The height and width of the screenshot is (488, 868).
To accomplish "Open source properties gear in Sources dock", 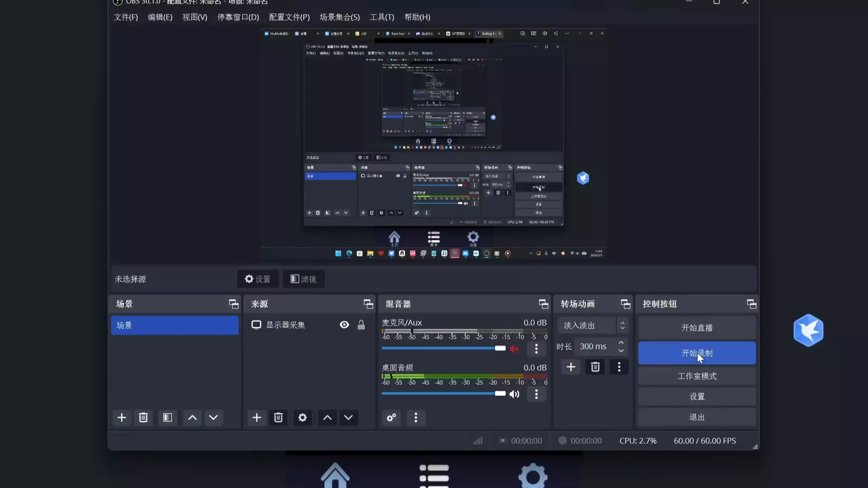I will pos(303,418).
